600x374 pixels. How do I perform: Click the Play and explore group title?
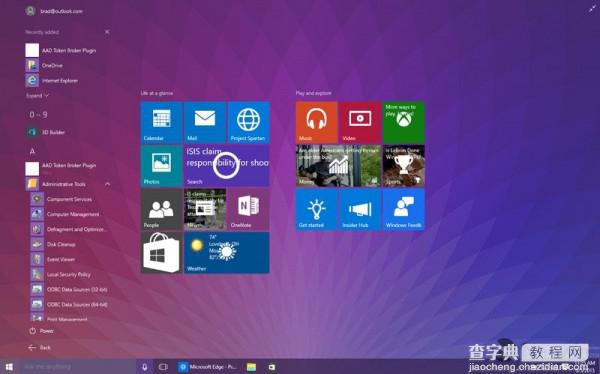tap(313, 93)
